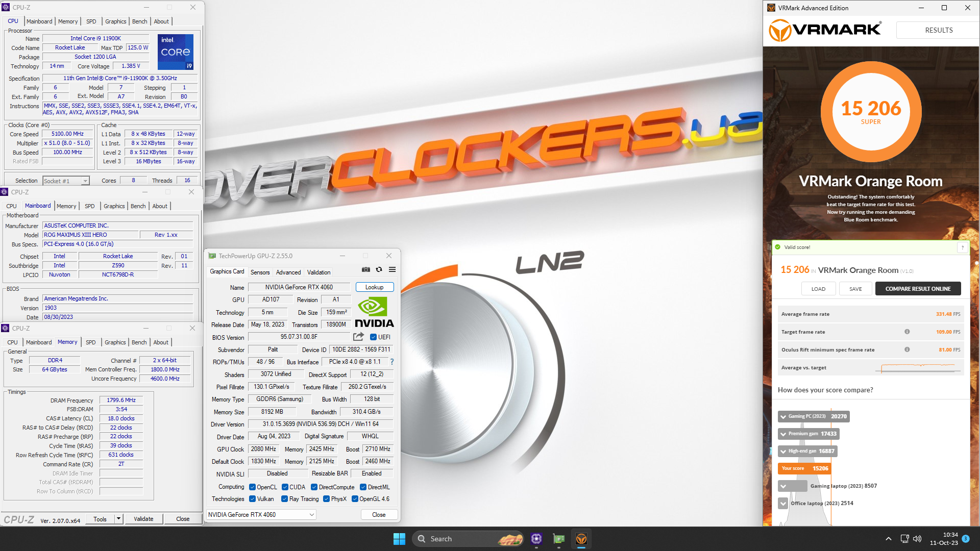Expand Gaming PC (2023) comparison
980x551 pixels.
click(783, 416)
